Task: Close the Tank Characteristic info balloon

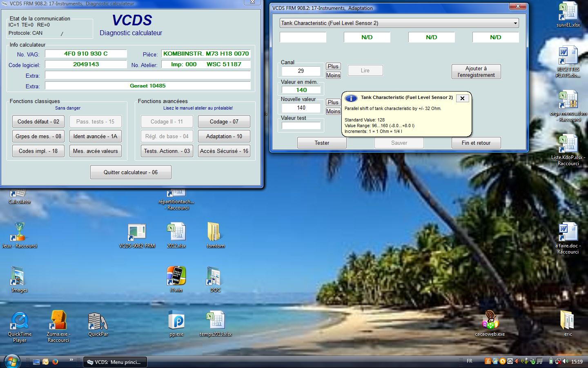Action: [x=462, y=98]
